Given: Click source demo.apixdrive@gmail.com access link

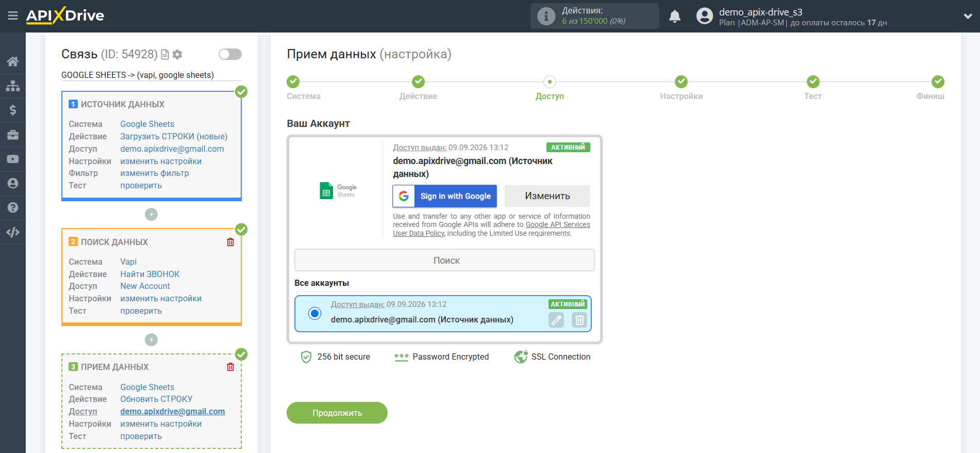Looking at the screenshot, I should (x=172, y=149).
